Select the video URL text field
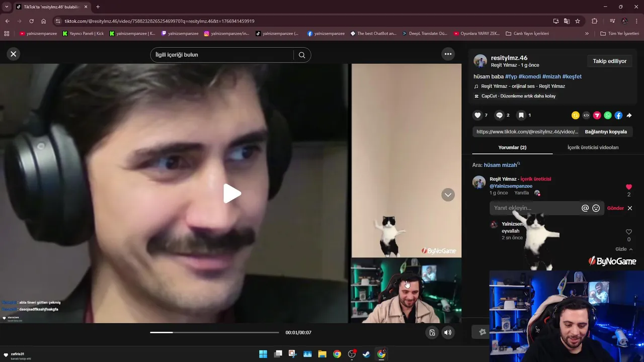The height and width of the screenshot is (362, 644). tap(527, 132)
